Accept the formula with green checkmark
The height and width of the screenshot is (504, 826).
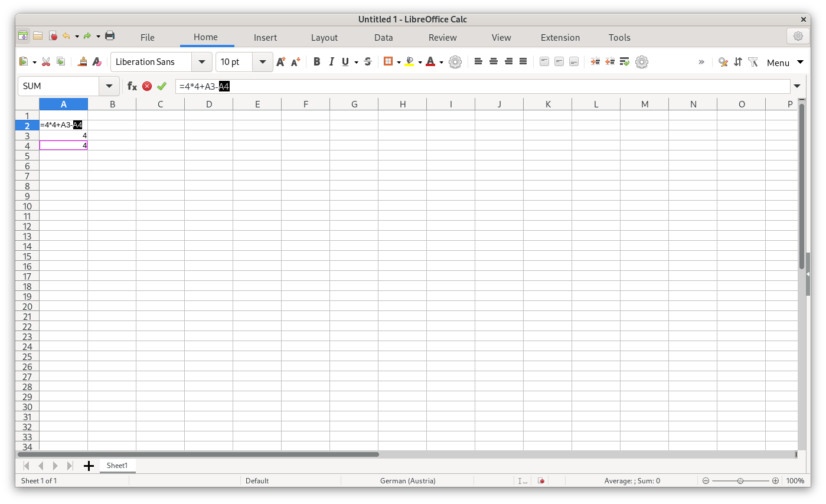(162, 86)
